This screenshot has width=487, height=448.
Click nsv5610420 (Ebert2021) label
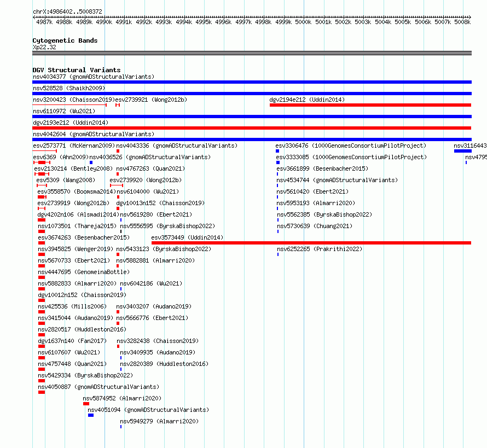pyautogui.click(x=312, y=191)
